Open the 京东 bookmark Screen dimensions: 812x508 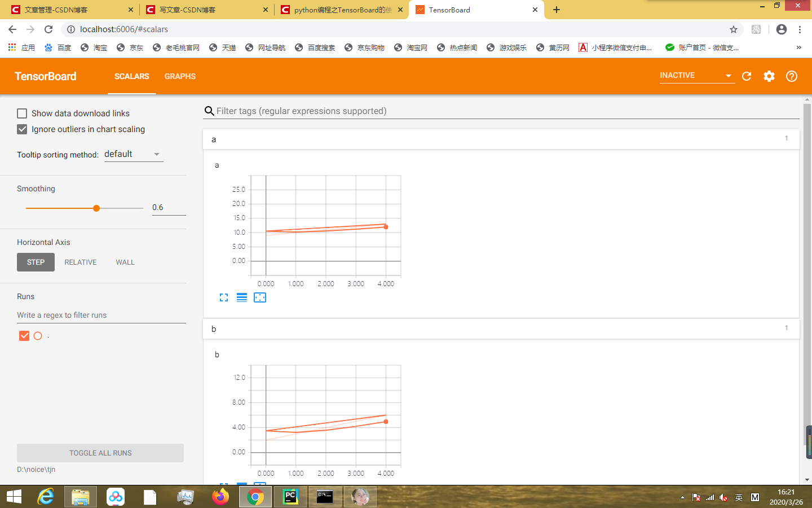pos(130,47)
